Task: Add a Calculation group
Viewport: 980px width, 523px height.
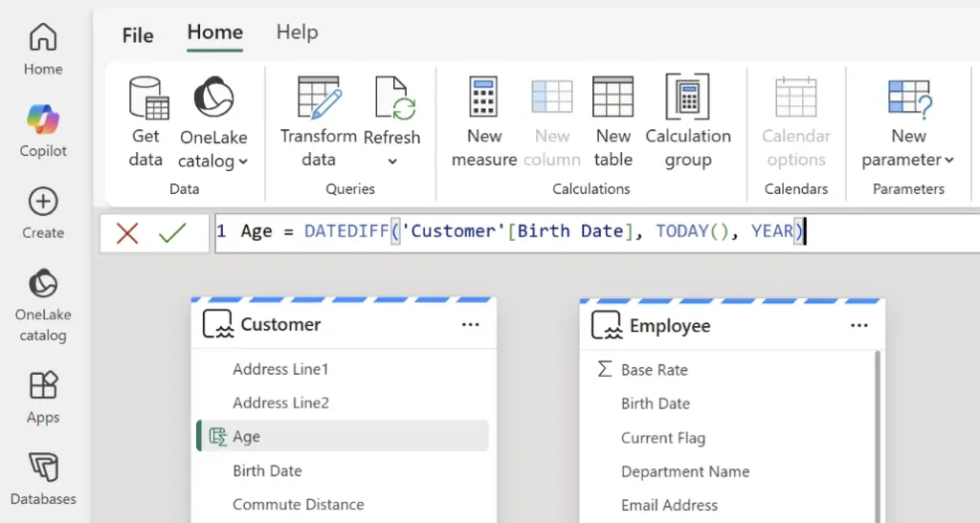Action: [x=687, y=98]
